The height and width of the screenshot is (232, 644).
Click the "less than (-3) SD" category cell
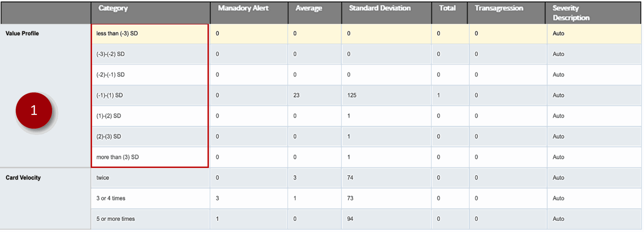tap(117, 33)
